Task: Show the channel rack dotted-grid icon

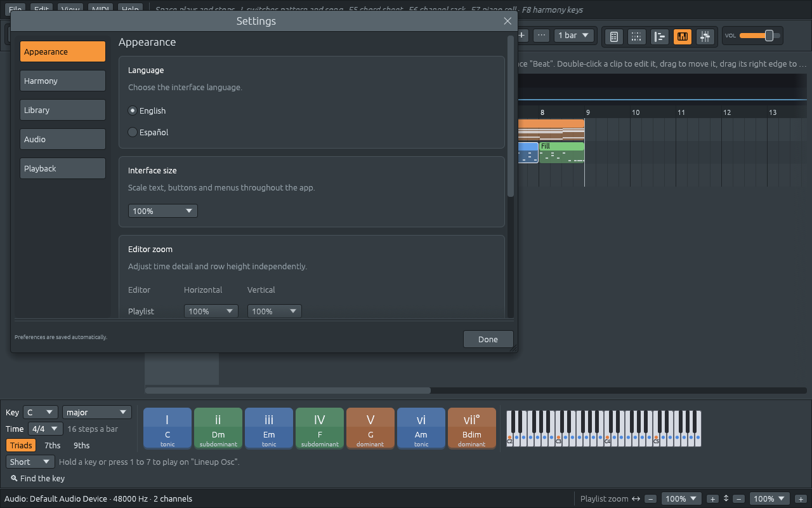Action: pos(636,36)
